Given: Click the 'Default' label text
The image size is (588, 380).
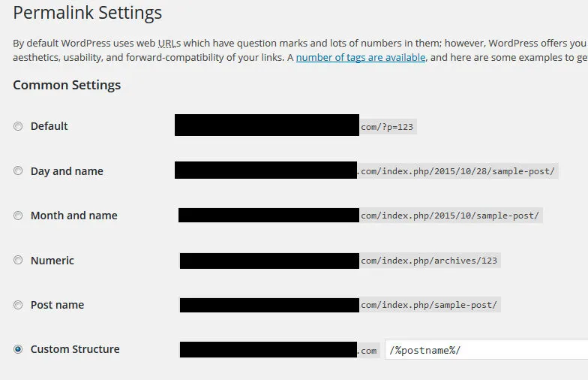Looking at the screenshot, I should [49, 126].
